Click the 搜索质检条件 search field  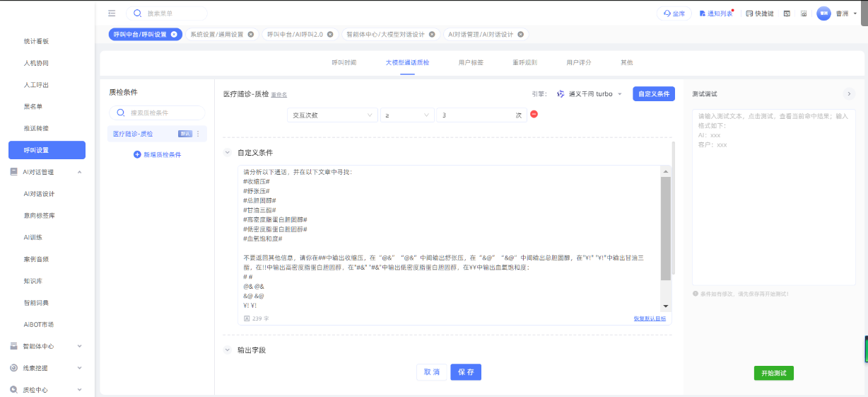tap(157, 113)
